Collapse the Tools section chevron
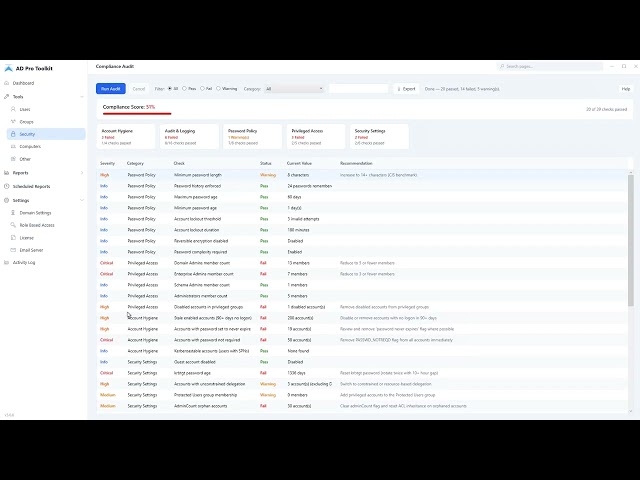The width and height of the screenshot is (640, 480). [x=82, y=97]
